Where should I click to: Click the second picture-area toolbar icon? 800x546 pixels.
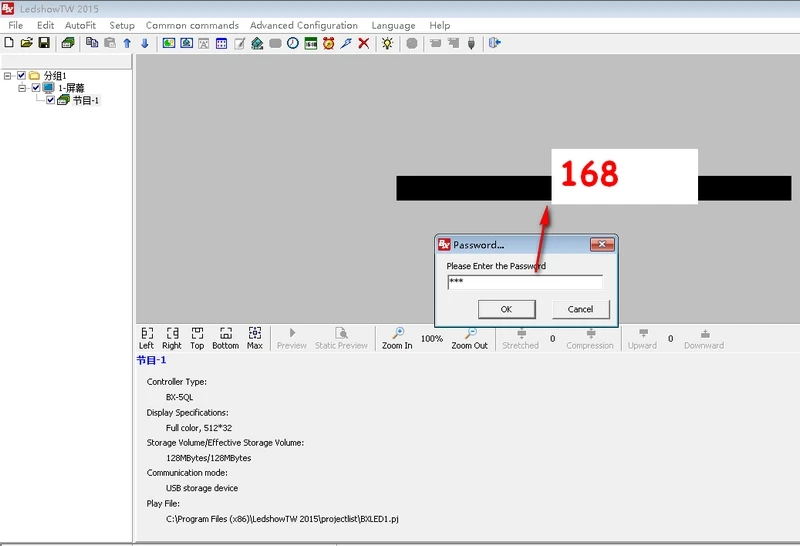tap(187, 43)
